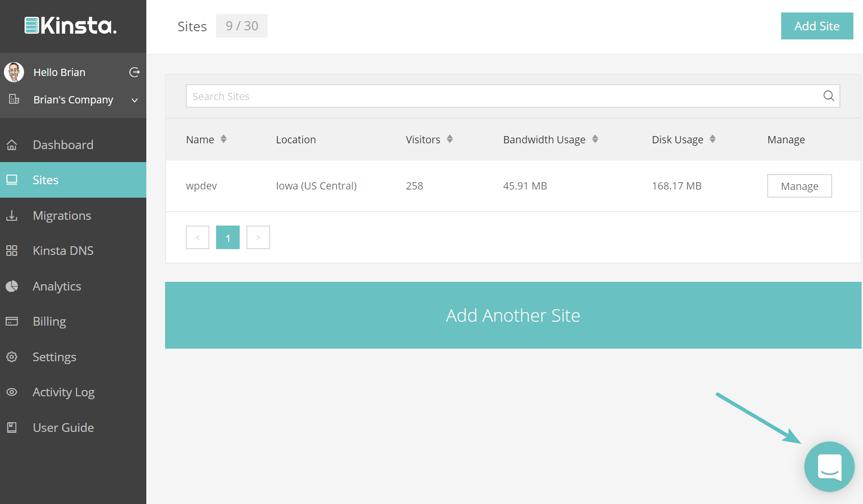Click inside the Search Sites field
The width and height of the screenshot is (863, 504).
coord(433,96)
